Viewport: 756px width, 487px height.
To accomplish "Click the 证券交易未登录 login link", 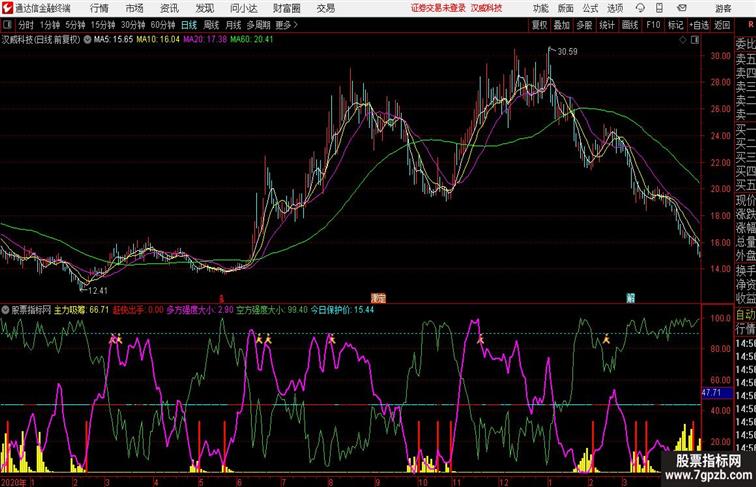I will coord(438,8).
